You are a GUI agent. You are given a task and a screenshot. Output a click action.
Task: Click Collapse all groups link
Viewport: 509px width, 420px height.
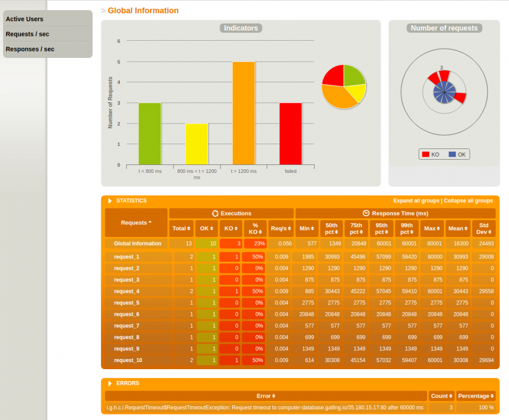[468, 201]
